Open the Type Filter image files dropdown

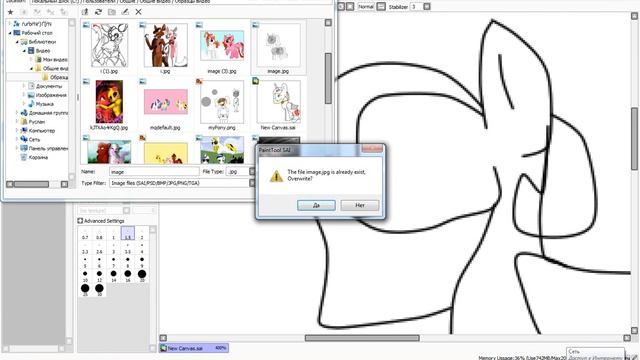coord(252,183)
